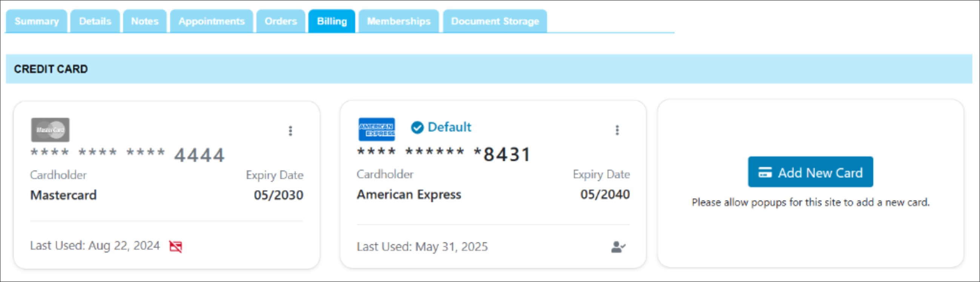Open American Express three-dot options menu
The height and width of the screenshot is (282, 980).
tap(617, 130)
